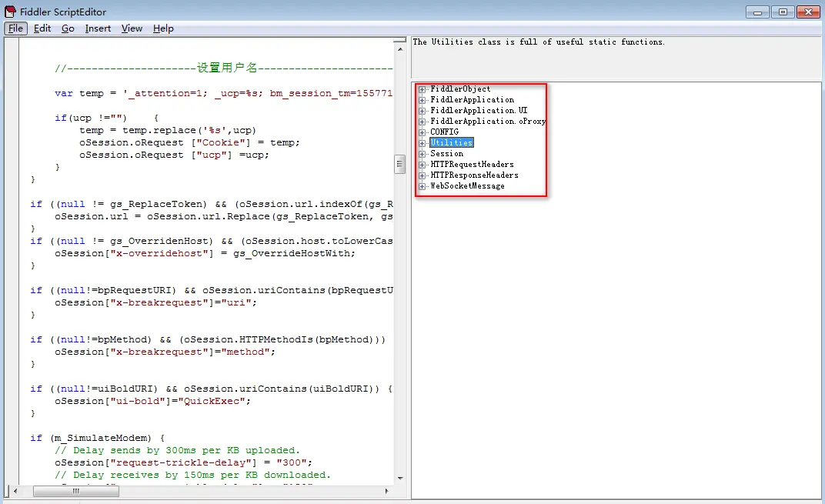Expand the FiddlerApplication.oProxy node

coord(422,122)
